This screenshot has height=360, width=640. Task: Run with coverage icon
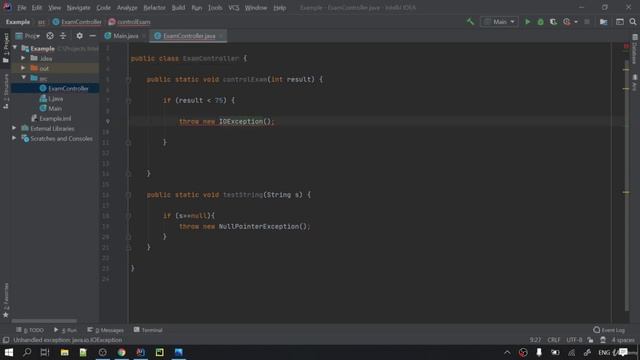pyautogui.click(x=553, y=22)
